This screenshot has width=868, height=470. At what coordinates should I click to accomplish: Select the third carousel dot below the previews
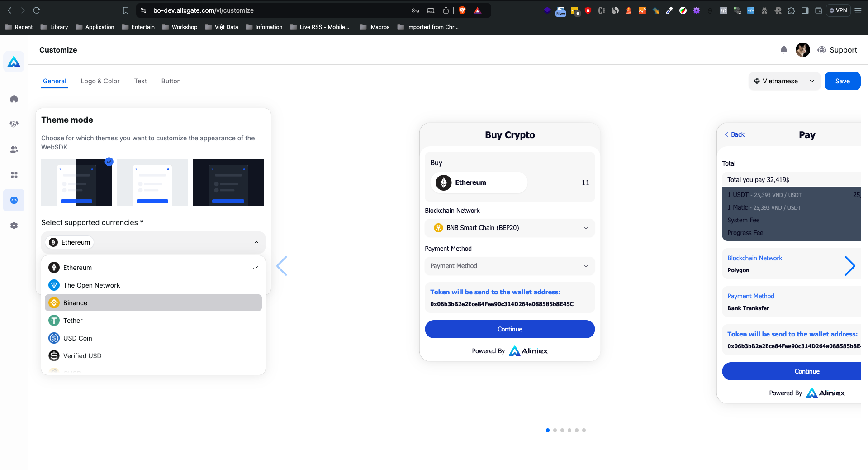(562, 430)
